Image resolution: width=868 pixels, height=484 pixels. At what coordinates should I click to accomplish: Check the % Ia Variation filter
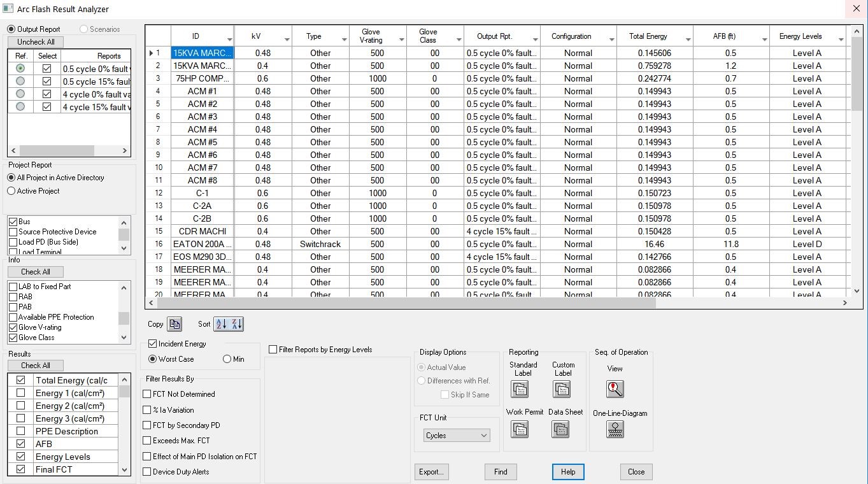(x=147, y=410)
